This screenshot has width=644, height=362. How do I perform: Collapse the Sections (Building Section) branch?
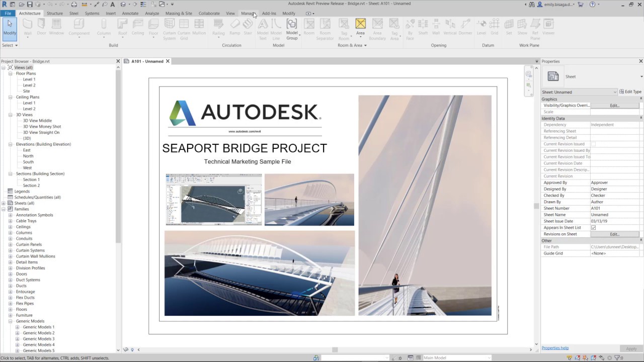pos(11,173)
